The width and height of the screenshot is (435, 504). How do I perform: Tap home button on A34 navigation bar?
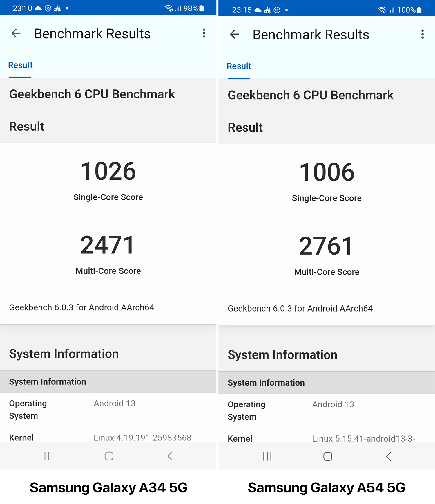tap(109, 456)
